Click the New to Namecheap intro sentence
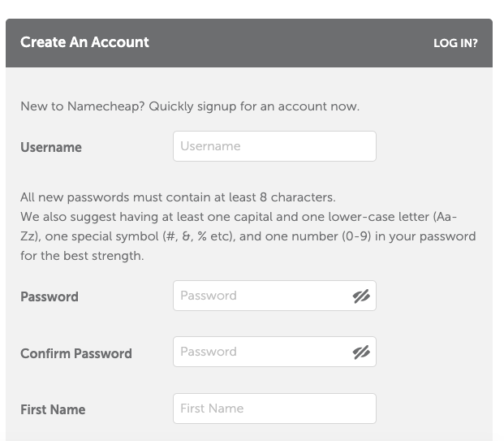Screen dimensions: 504x441 tap(190, 106)
